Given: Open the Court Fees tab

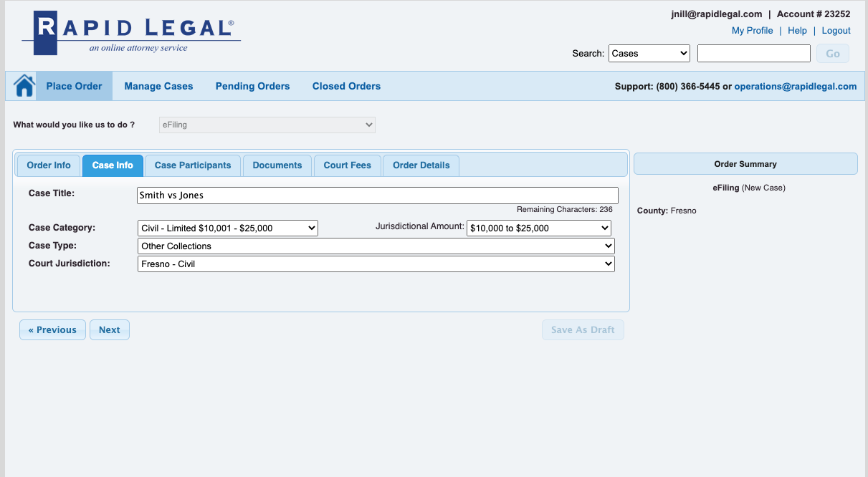Looking at the screenshot, I should (x=348, y=165).
